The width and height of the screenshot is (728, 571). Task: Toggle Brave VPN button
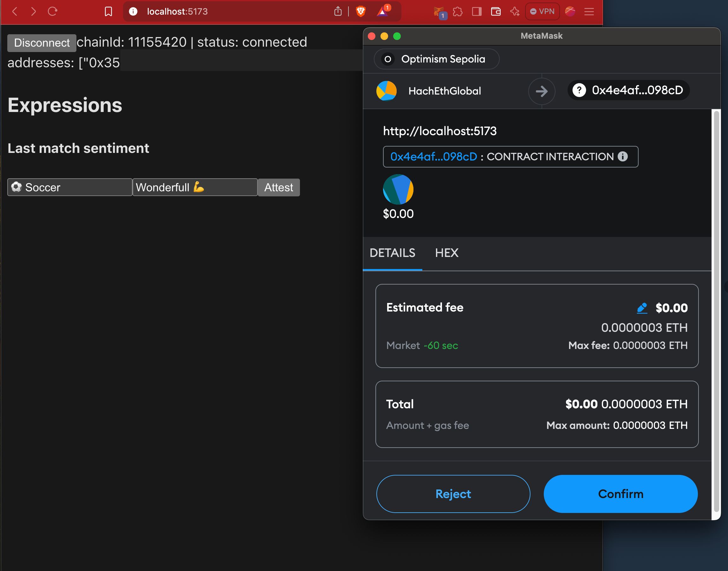542,12
